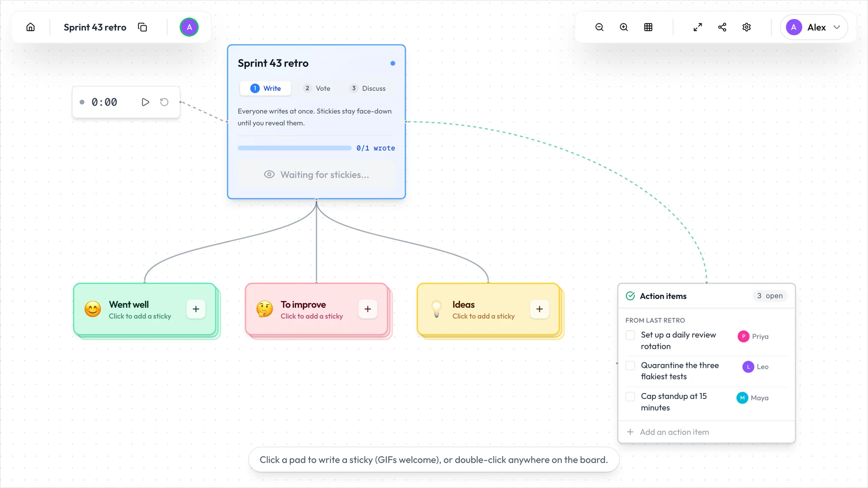This screenshot has height=488, width=868.
Task: Click Add an action item
Action: point(707,432)
